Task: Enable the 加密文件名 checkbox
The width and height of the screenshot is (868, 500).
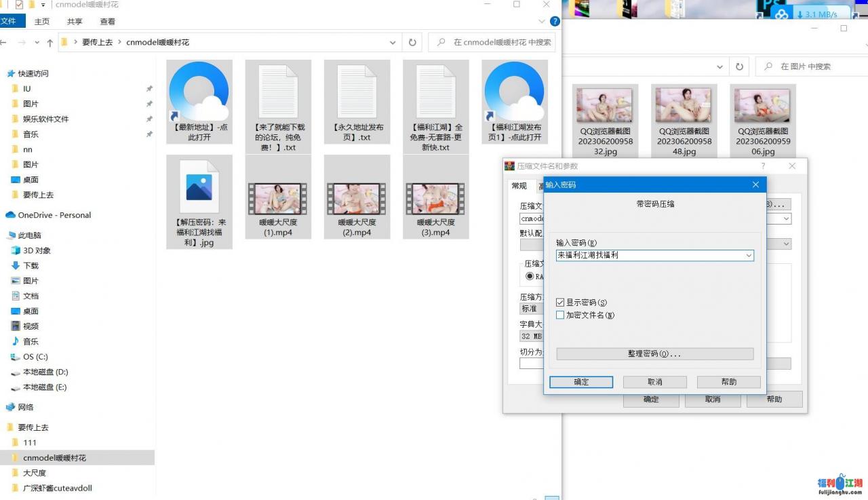Action: (x=560, y=315)
